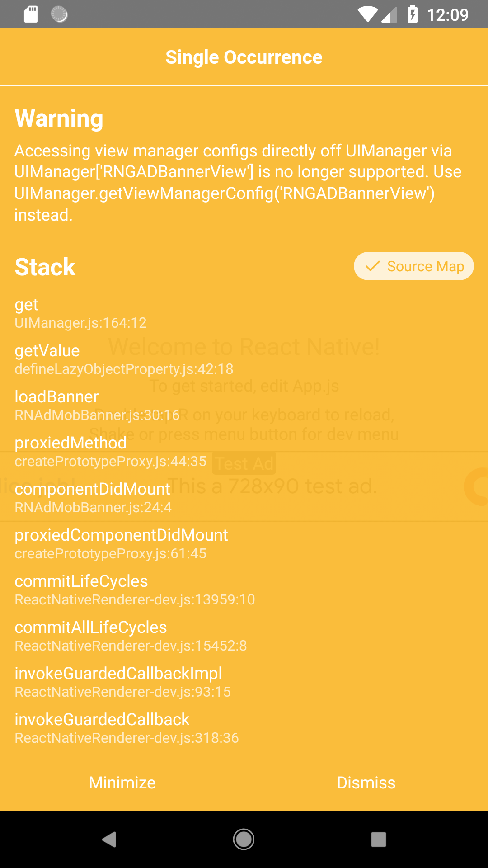488x868 pixels.
Task: Minimize the warning dialog
Action: 122,783
